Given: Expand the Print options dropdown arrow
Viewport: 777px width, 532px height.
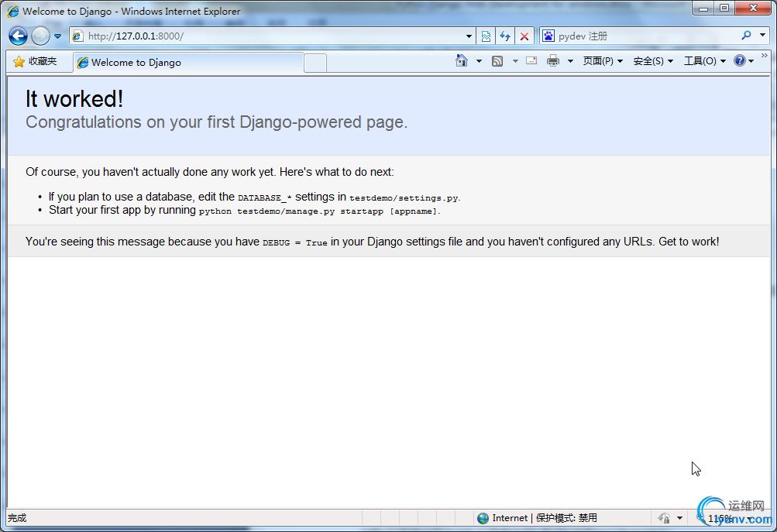Looking at the screenshot, I should click(570, 61).
